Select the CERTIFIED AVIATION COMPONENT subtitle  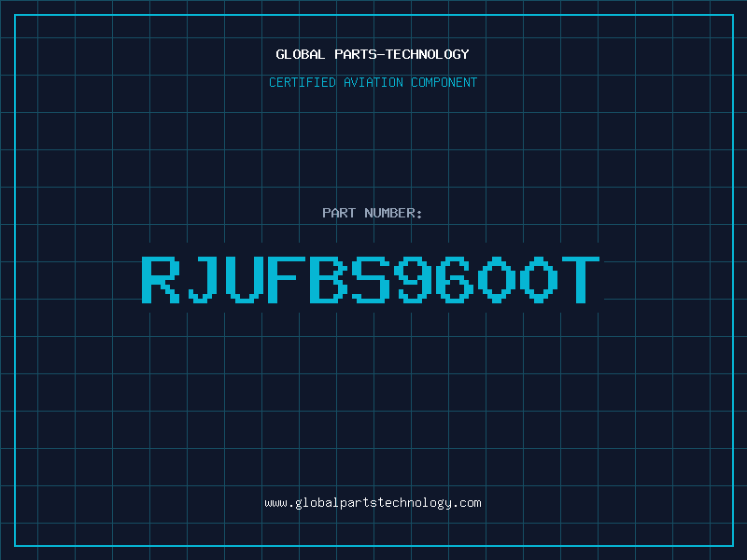click(x=373, y=82)
